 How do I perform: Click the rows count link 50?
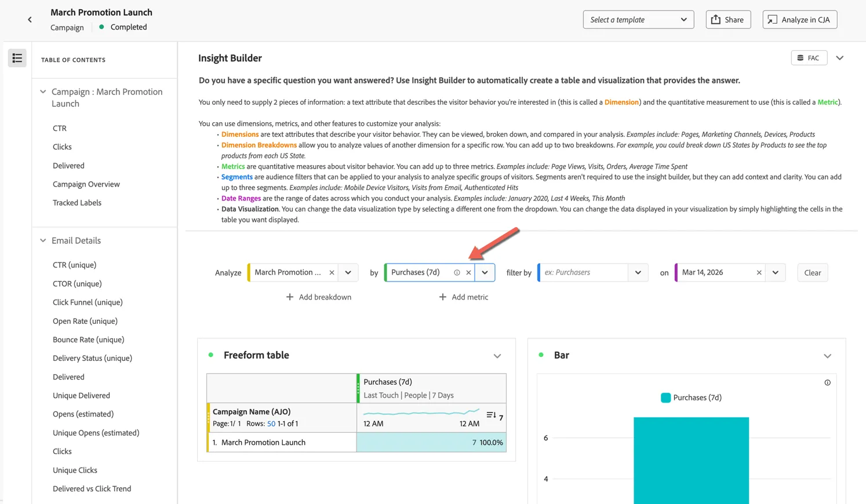[x=271, y=423]
